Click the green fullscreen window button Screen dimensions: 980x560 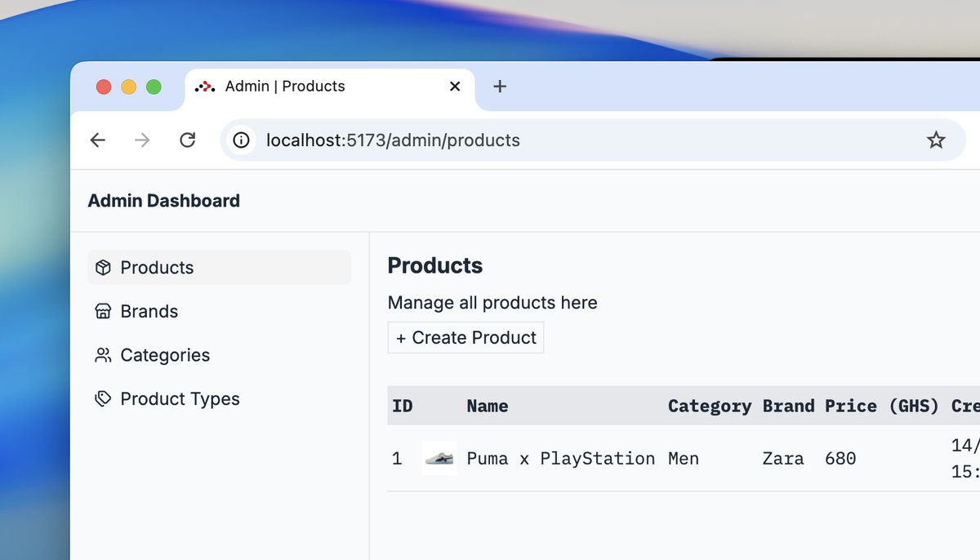coord(154,87)
